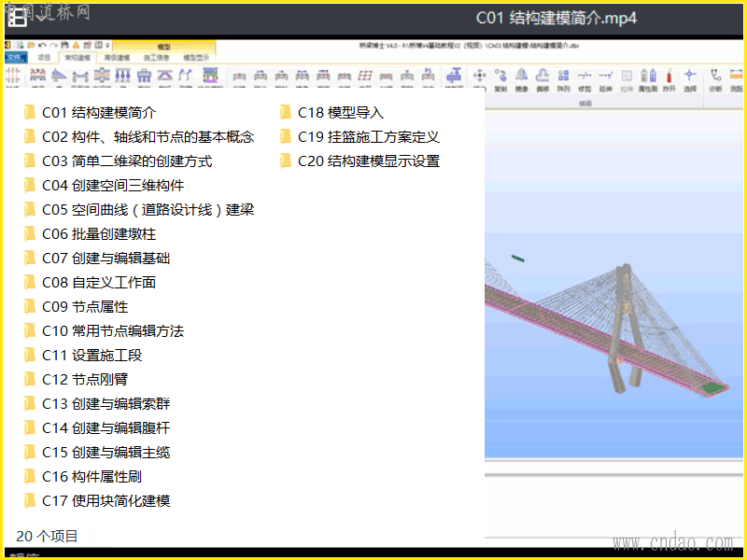
Task: Activate the Array (阵列) tool
Action: (x=564, y=76)
